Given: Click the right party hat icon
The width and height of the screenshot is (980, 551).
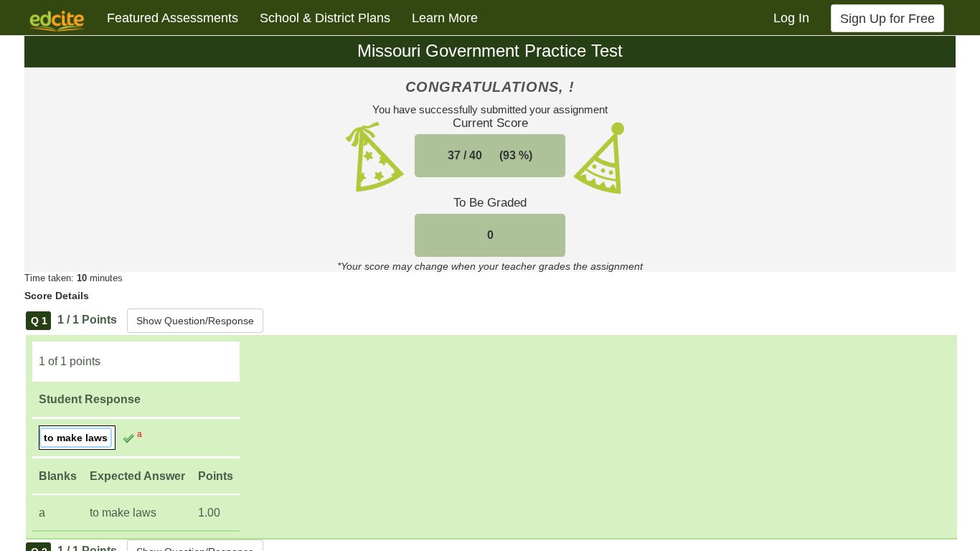Looking at the screenshot, I should click(599, 158).
